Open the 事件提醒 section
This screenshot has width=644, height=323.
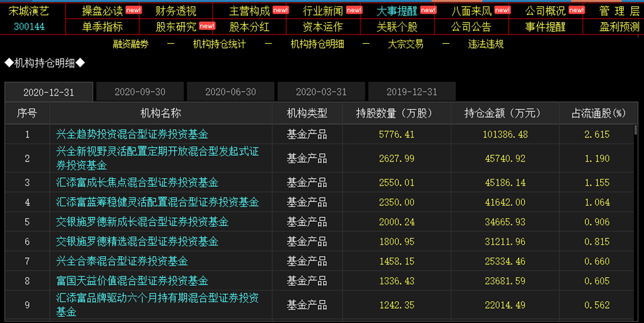546,27
